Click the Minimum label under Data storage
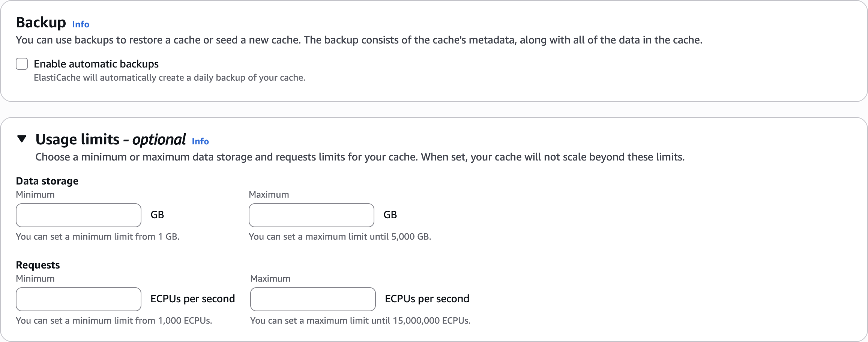Image resolution: width=868 pixels, height=342 pixels. pyautogui.click(x=35, y=195)
